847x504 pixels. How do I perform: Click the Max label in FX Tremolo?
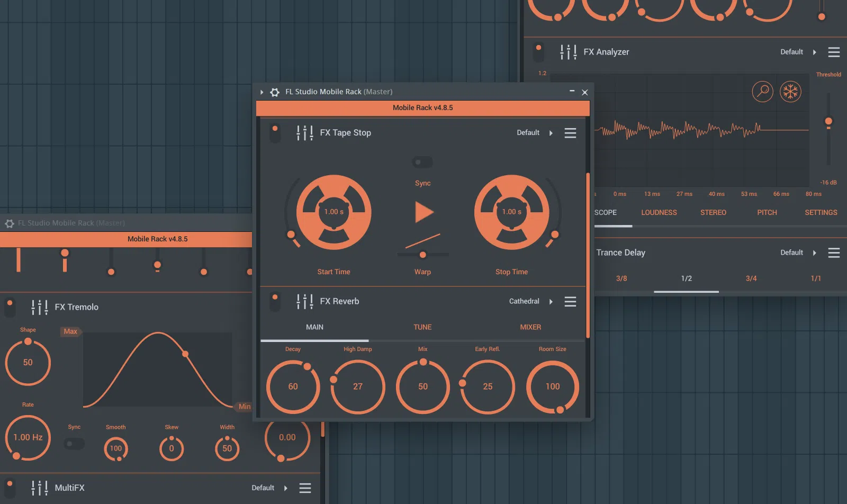pyautogui.click(x=70, y=331)
